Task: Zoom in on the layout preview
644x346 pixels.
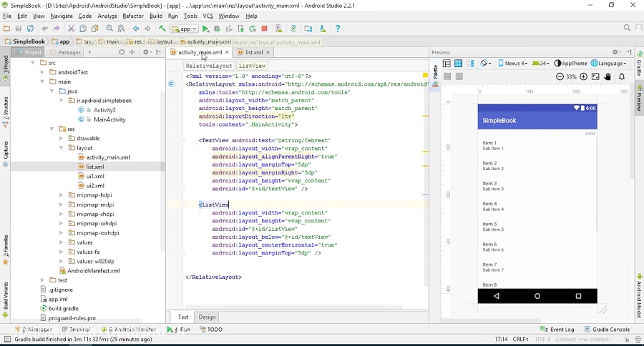Action: tap(584, 76)
